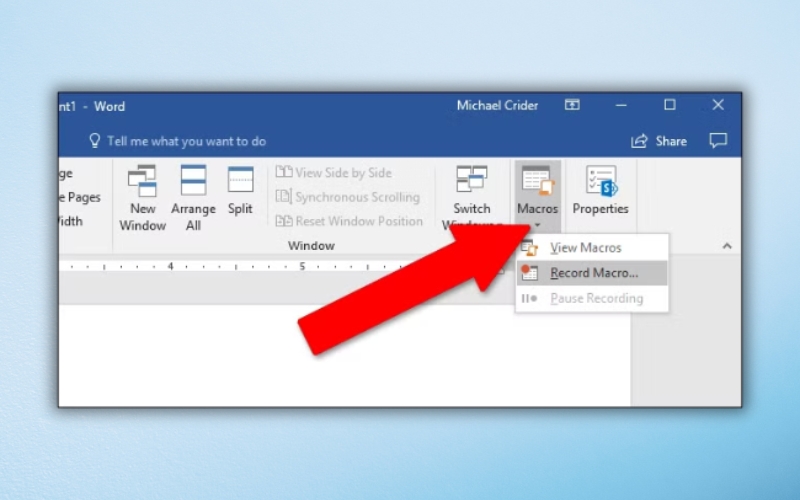Screen dimensions: 800x500
Task: Minimize the Word window
Action: 621,105
